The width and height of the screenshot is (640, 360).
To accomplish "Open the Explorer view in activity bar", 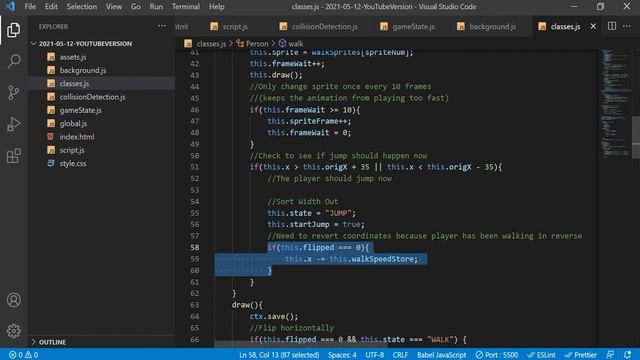I will coord(13,30).
